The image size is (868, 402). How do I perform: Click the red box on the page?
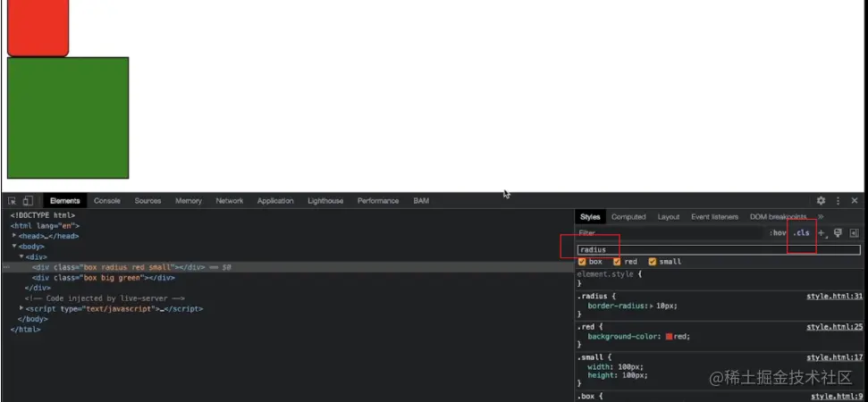click(x=38, y=28)
